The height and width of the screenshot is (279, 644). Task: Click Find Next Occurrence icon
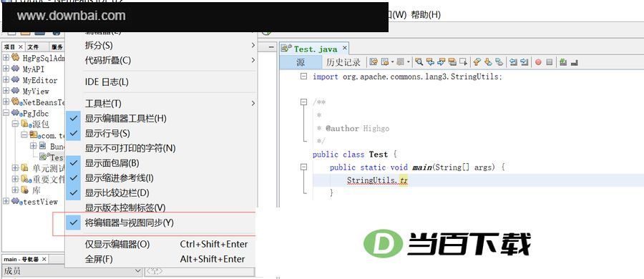(441, 62)
